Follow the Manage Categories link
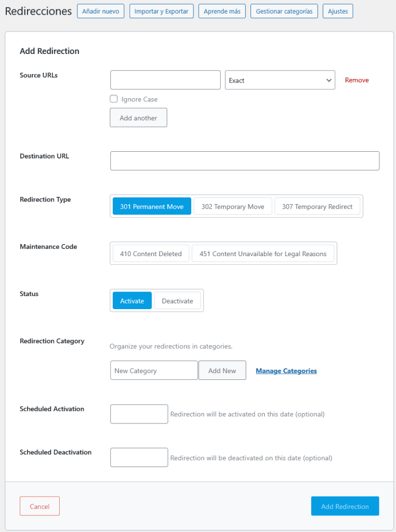 coord(286,371)
